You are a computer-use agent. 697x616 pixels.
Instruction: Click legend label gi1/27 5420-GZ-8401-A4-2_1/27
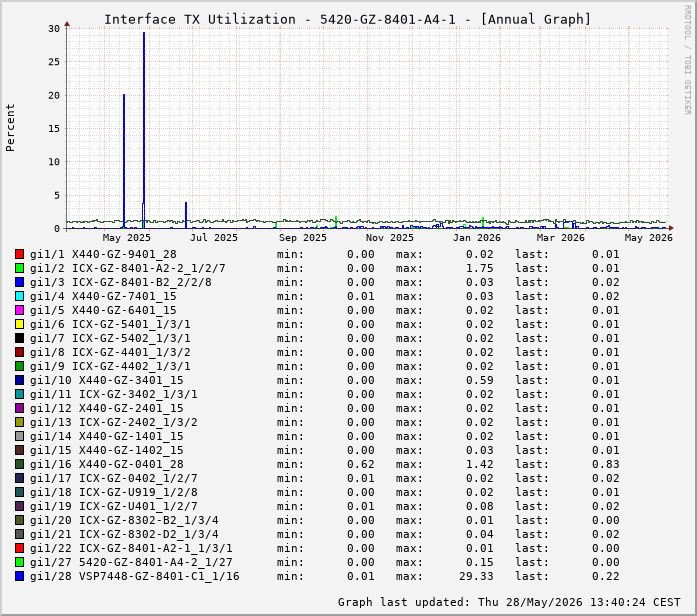tap(131, 562)
